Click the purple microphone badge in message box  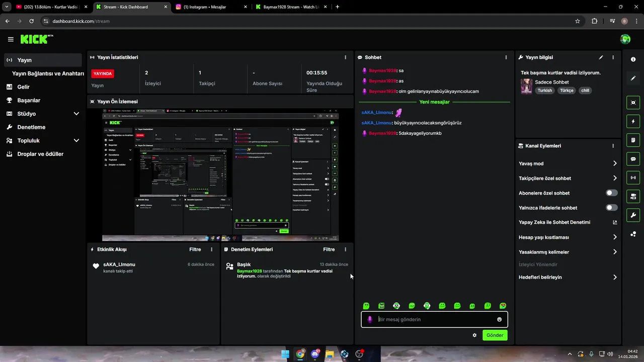[x=370, y=319]
